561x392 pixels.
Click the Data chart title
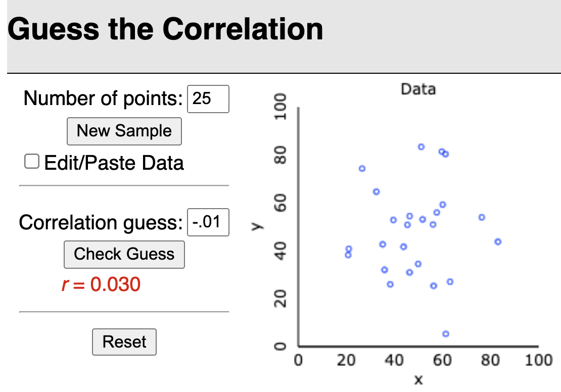click(x=418, y=89)
